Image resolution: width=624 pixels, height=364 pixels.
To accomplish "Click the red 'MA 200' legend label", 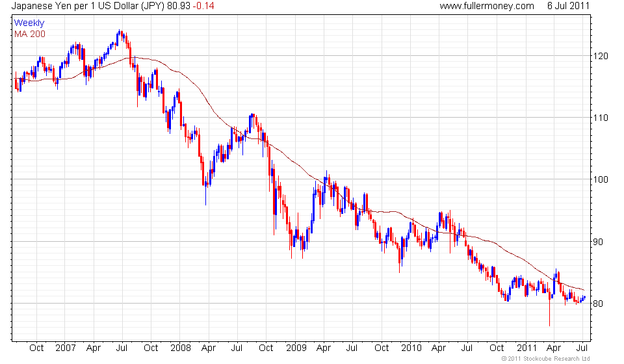I will [x=30, y=34].
